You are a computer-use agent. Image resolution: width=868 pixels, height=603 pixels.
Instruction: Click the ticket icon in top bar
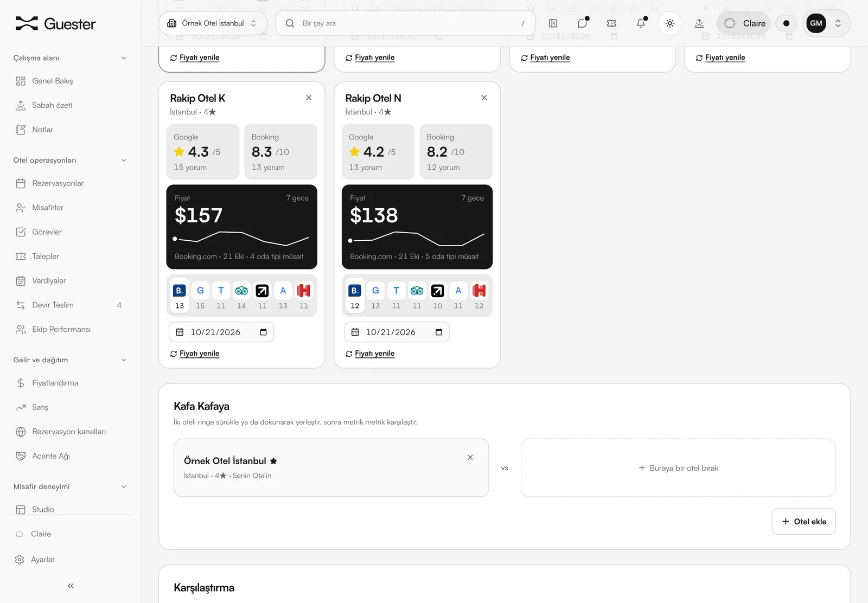611,23
